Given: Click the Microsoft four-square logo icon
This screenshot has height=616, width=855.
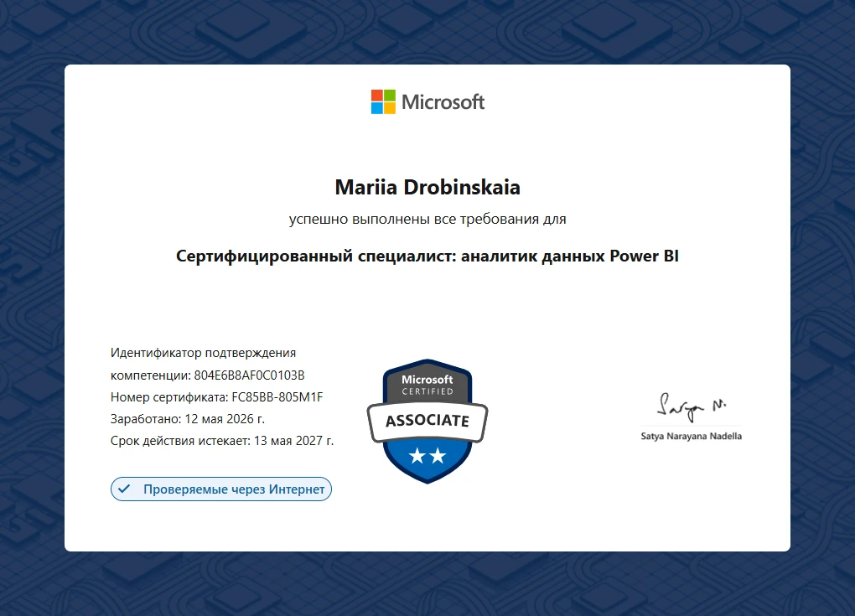Looking at the screenshot, I should click(383, 102).
